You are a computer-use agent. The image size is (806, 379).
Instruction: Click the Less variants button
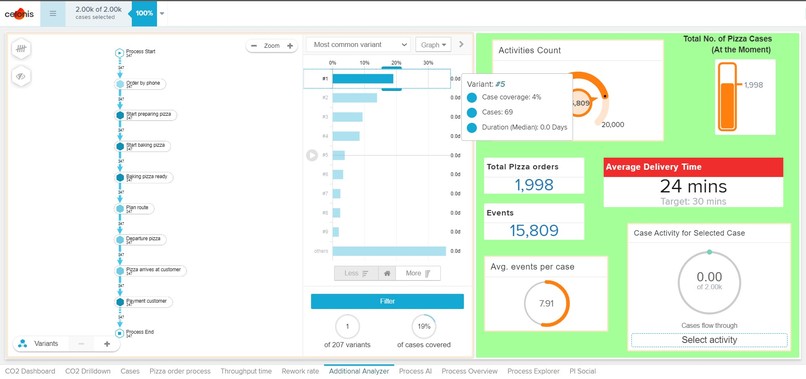pyautogui.click(x=356, y=274)
